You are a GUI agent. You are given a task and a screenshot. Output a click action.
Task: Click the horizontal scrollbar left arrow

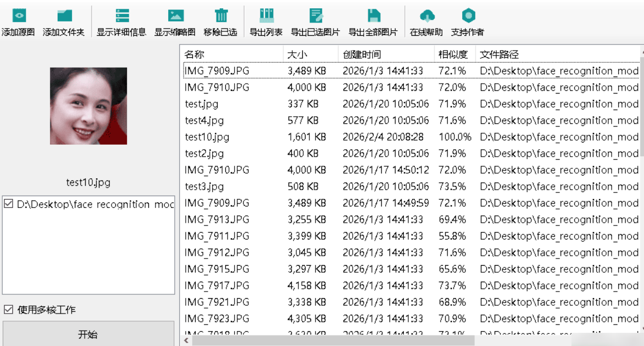[186, 341]
